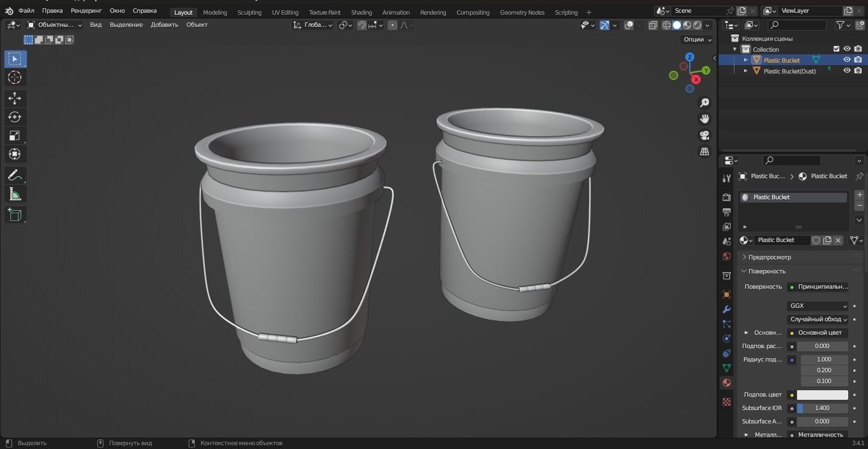Activate the Move tool
Image resolution: width=868 pixels, height=449 pixels.
(x=15, y=98)
